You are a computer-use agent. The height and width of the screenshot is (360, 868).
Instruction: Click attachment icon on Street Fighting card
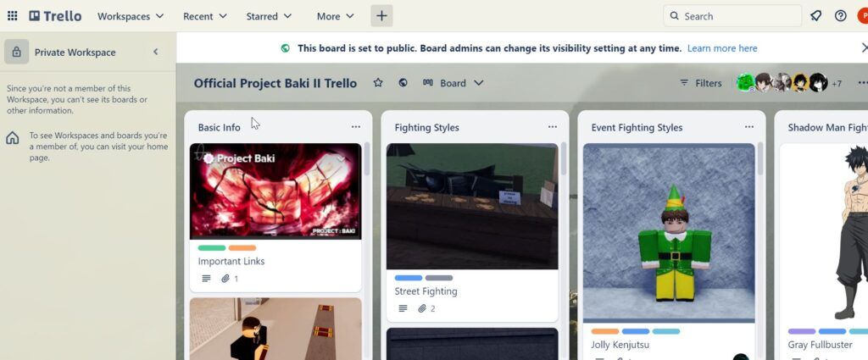[422, 308]
